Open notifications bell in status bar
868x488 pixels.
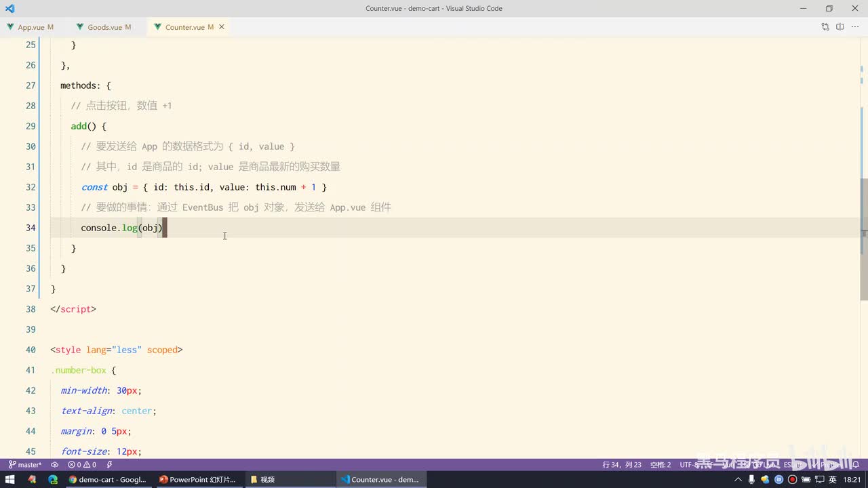point(856,465)
